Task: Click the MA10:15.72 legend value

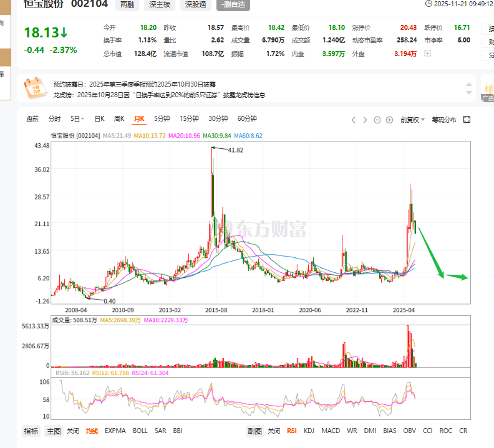Action: tap(150, 136)
